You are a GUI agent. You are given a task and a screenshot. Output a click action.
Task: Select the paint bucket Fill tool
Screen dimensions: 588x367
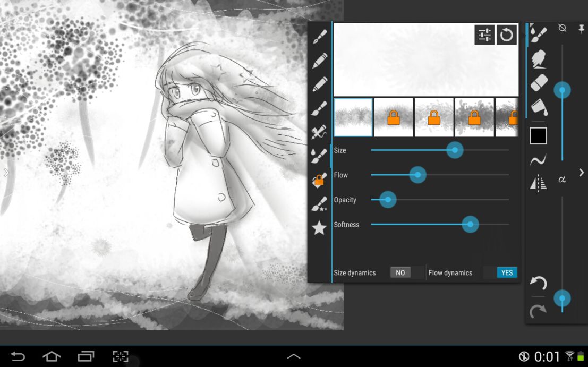539,107
